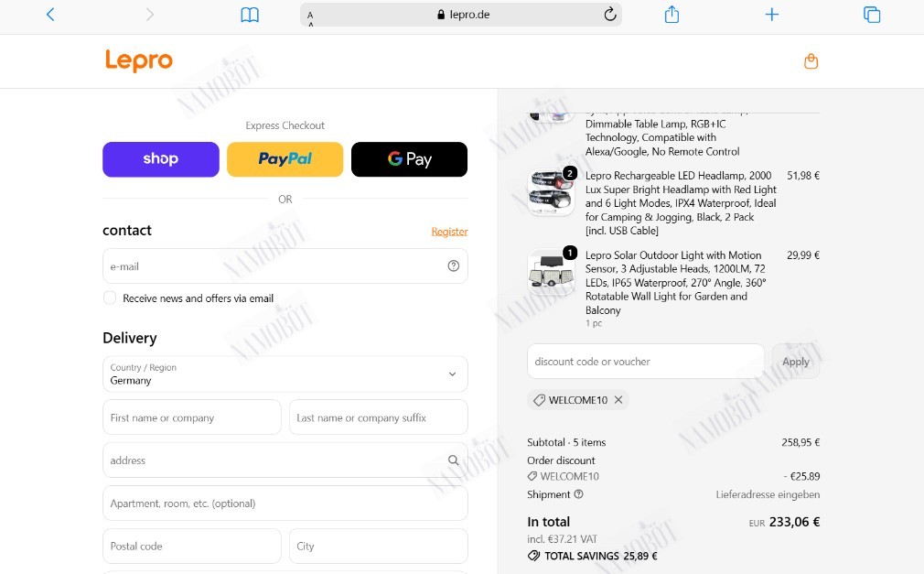Click the contact section heading

point(127,230)
